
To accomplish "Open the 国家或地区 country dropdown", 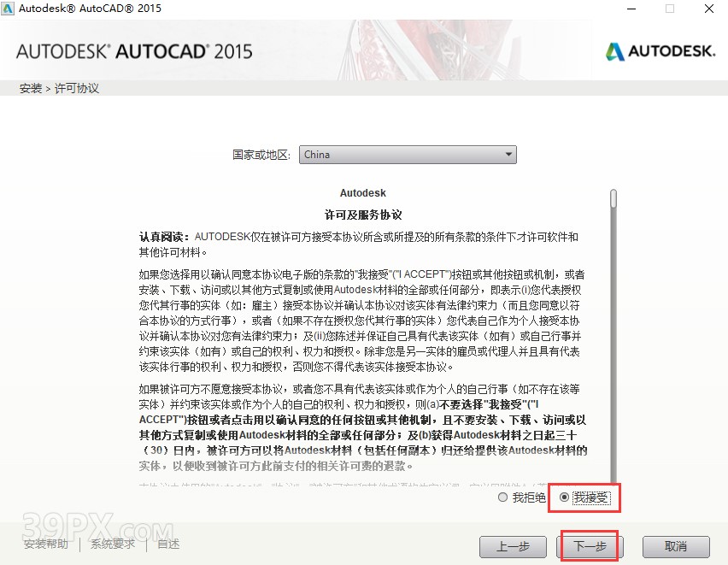I will click(x=408, y=155).
